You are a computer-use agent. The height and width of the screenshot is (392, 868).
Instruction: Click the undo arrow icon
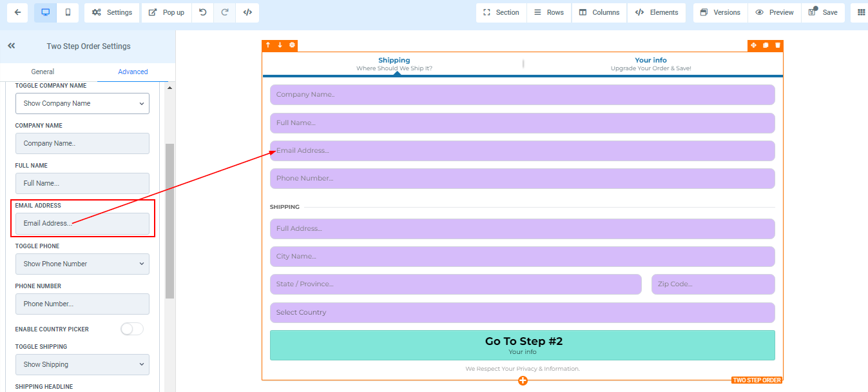coord(203,12)
